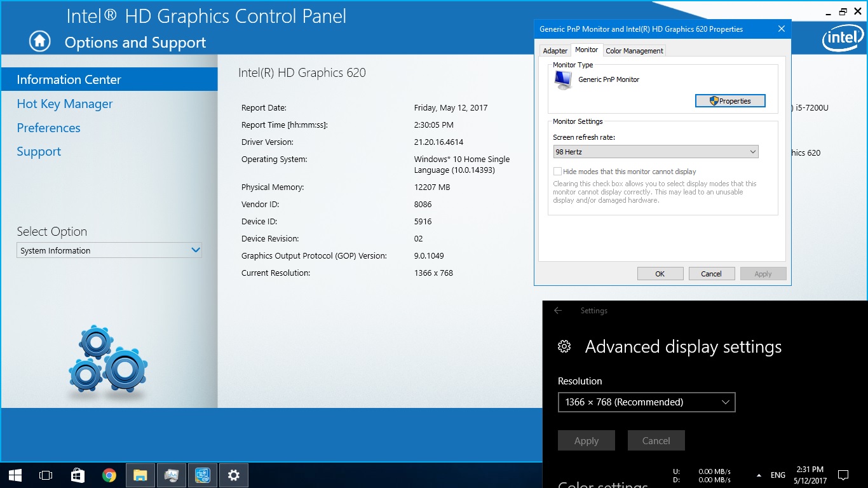This screenshot has height=488, width=868.
Task: Switch to the Adapter tab
Action: click(555, 51)
